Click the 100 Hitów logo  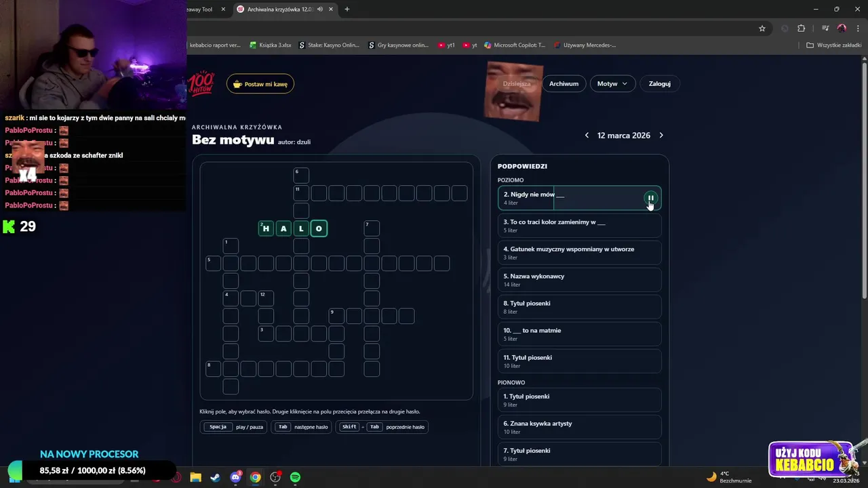coord(201,83)
